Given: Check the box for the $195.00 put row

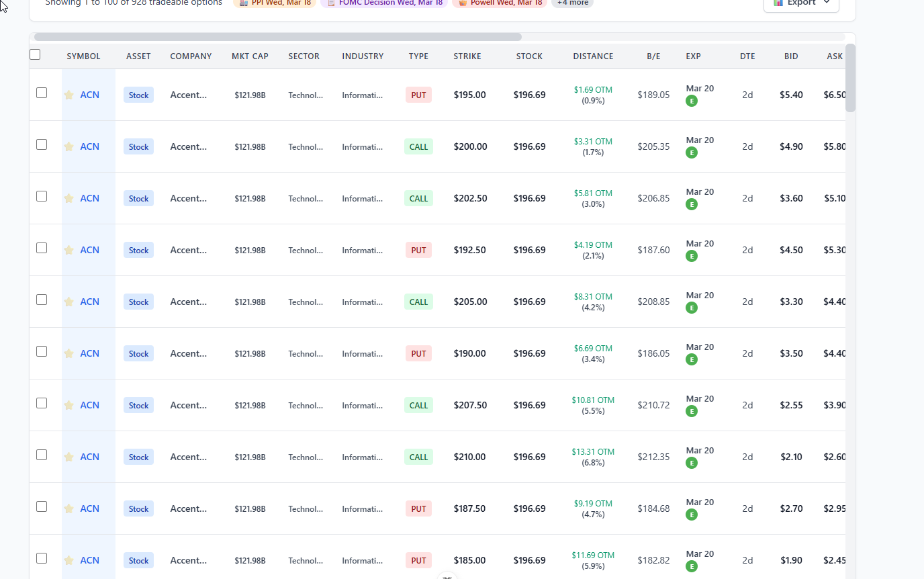Looking at the screenshot, I should (42, 93).
